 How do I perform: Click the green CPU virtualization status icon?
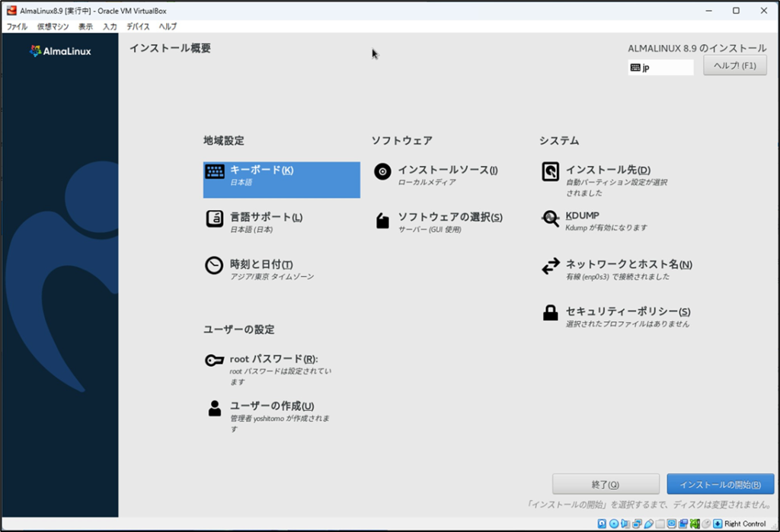click(695, 524)
